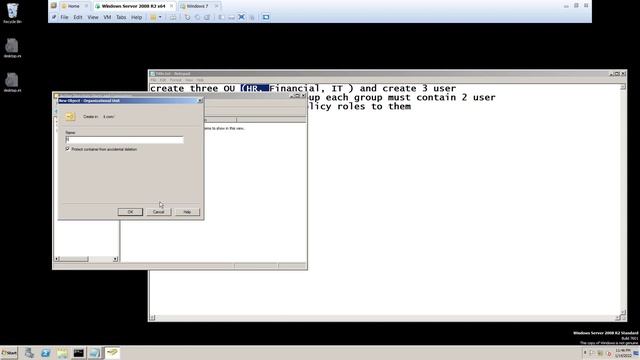
Task: Open the VMware View menu
Action: coord(93,17)
